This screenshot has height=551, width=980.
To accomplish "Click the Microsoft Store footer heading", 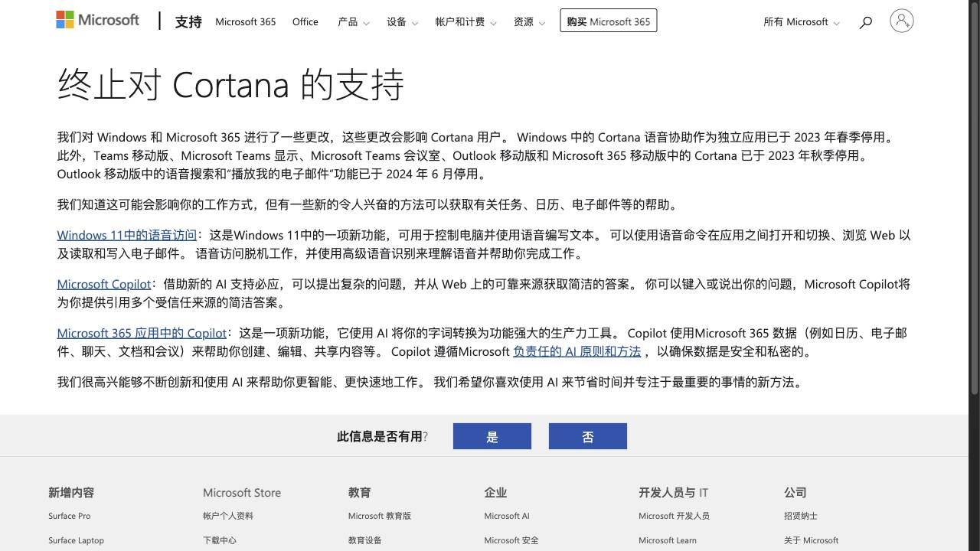I will click(x=242, y=493).
